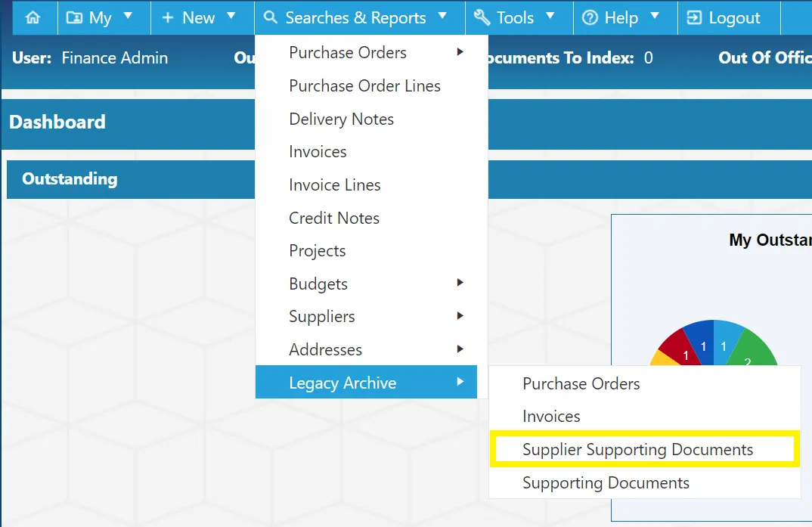Image resolution: width=812 pixels, height=527 pixels.
Task: Select Purchase Order Lines menu item
Action: [366, 85]
